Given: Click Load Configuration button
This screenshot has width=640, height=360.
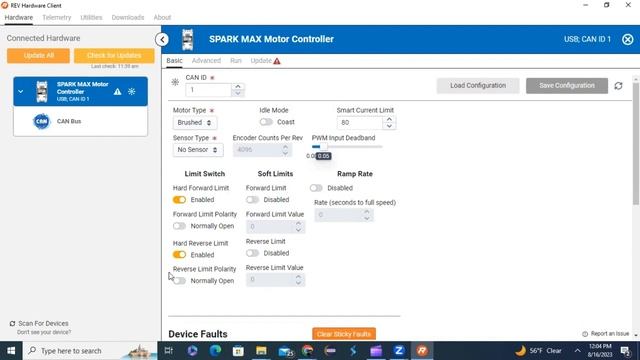Looking at the screenshot, I should click(478, 86).
